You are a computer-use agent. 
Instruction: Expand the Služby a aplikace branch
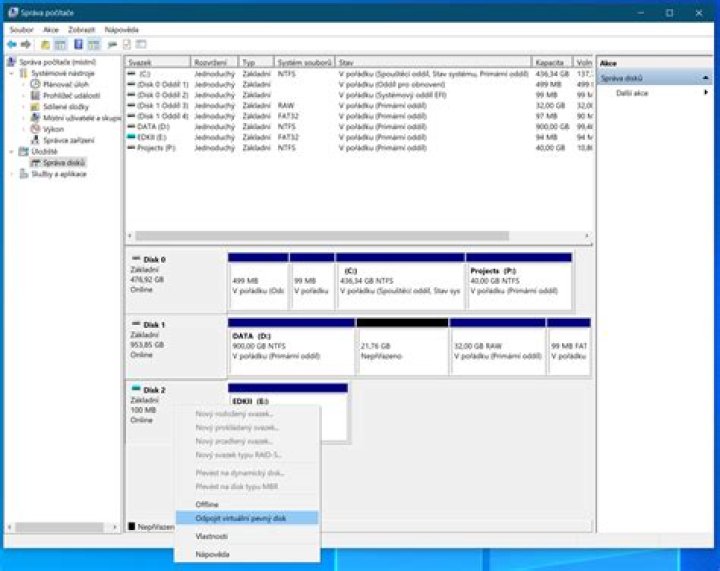coord(12,174)
